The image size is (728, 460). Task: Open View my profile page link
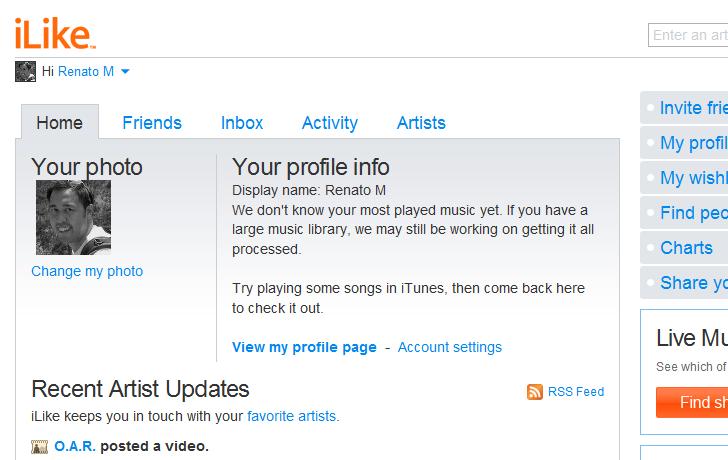coord(304,348)
